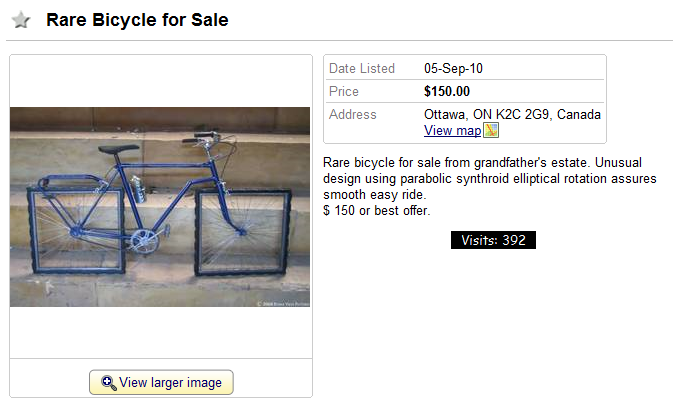Select the $150.00 price value

[x=447, y=92]
